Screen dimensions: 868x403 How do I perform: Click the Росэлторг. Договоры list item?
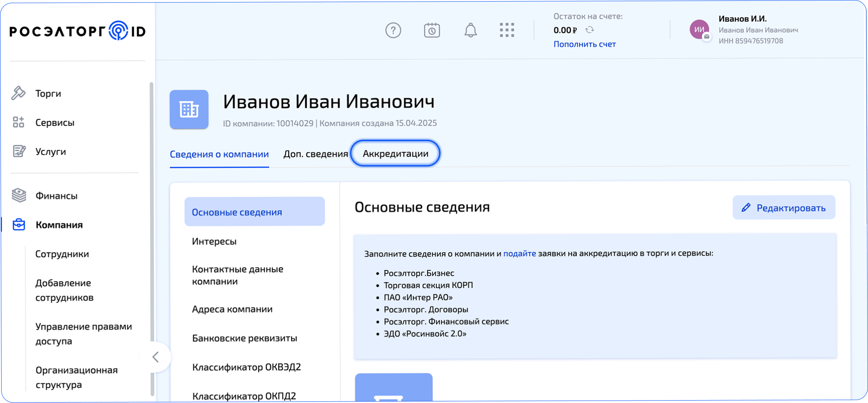426,309
